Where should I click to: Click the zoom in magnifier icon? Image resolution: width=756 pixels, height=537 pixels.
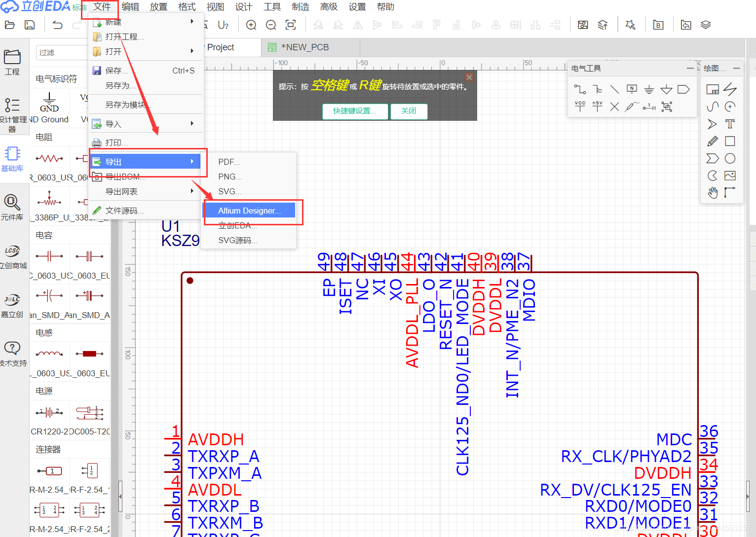[x=251, y=25]
